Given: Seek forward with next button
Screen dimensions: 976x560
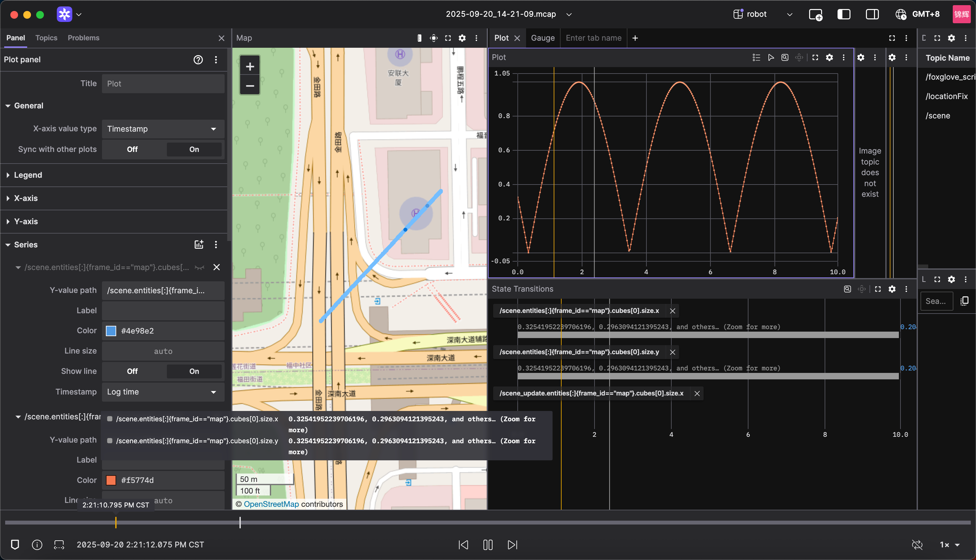Looking at the screenshot, I should click(513, 545).
